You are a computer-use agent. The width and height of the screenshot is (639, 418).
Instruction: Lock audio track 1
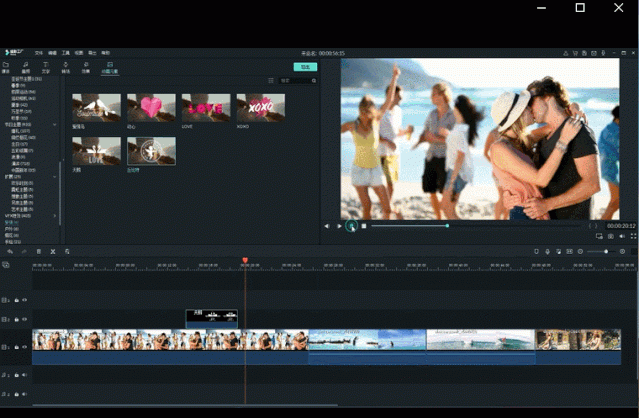point(17,375)
